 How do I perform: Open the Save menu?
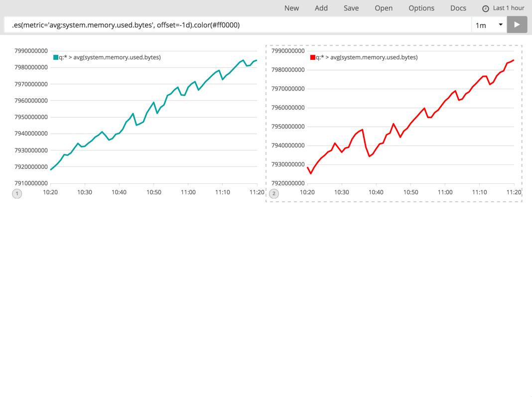click(351, 8)
